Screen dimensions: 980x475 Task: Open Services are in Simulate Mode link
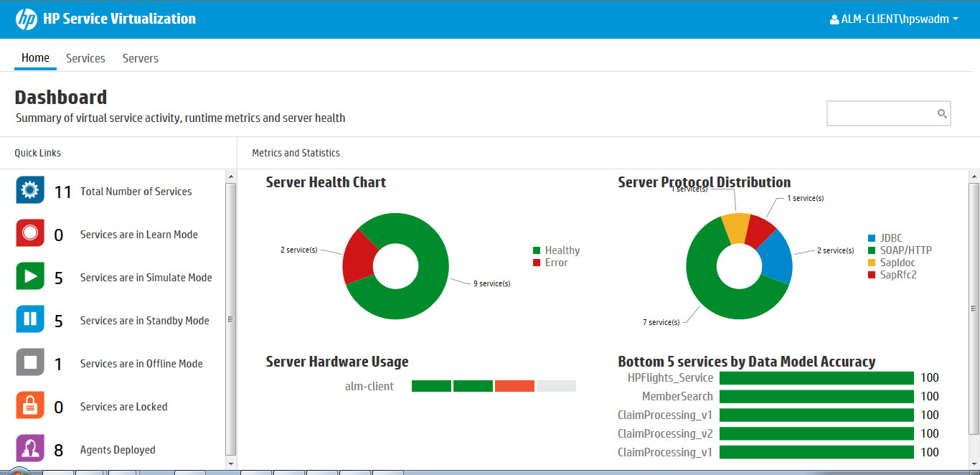146,278
